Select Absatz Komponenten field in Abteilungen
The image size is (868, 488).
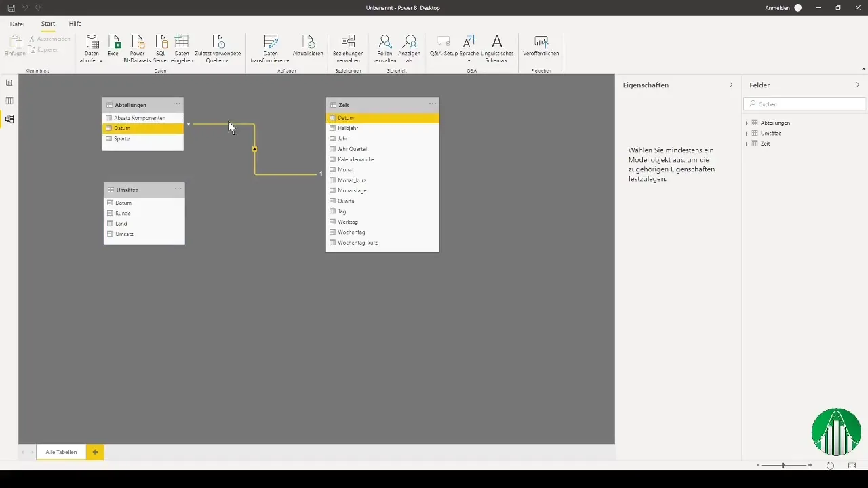tap(143, 118)
